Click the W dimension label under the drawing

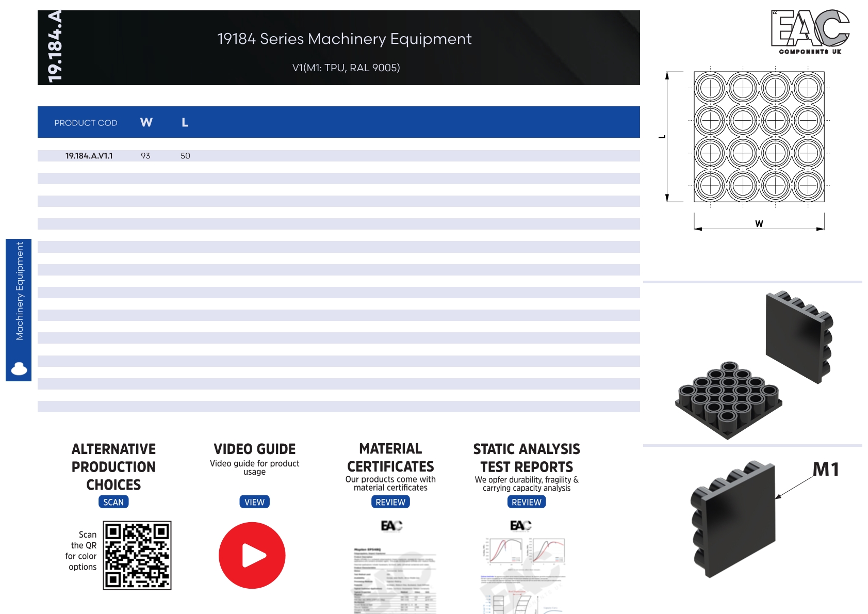[759, 223]
